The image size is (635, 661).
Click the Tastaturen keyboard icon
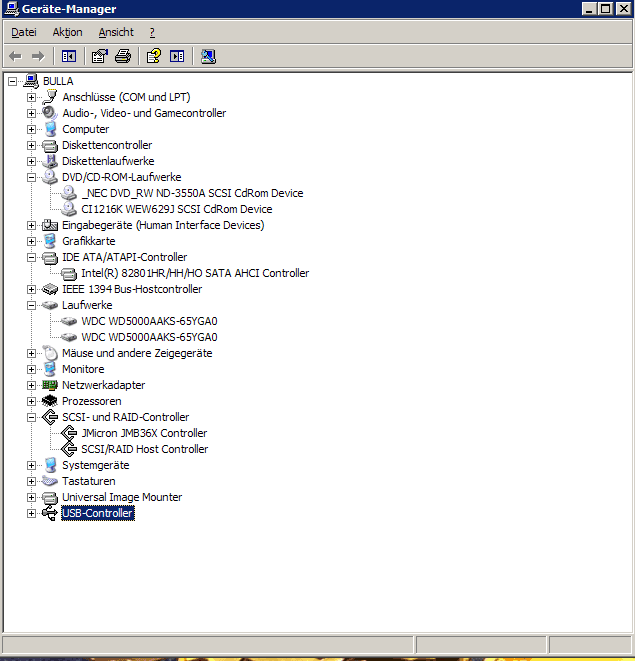click(50, 481)
